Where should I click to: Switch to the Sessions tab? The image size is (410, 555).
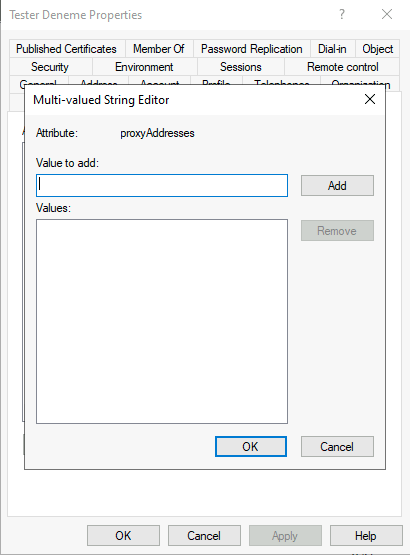(x=241, y=67)
